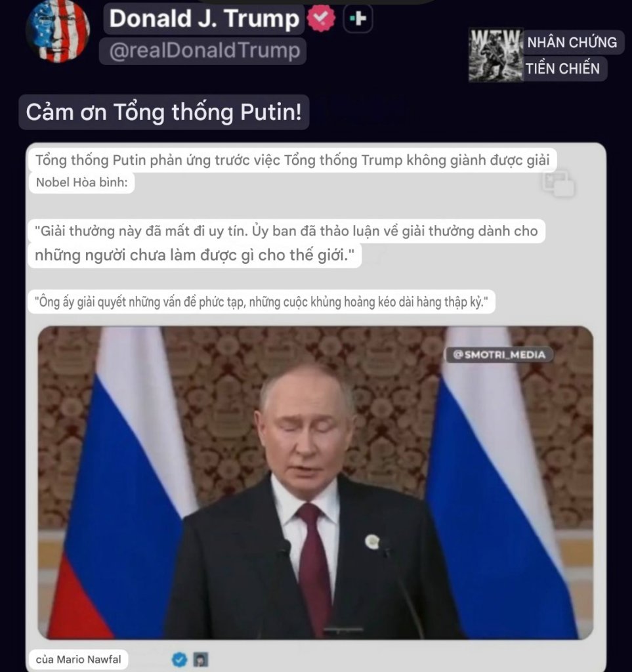Click the left Russian flag in the video
632x672 pixels.
[122, 482]
